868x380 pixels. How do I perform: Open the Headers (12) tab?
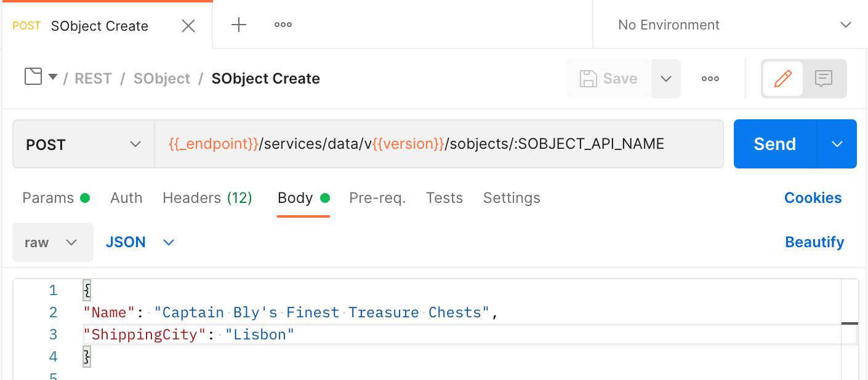click(207, 198)
